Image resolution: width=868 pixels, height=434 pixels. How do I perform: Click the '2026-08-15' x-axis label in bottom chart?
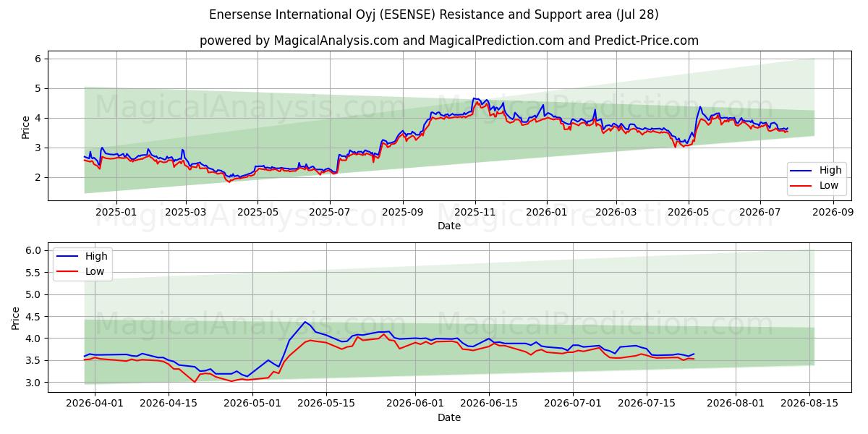coord(809,404)
